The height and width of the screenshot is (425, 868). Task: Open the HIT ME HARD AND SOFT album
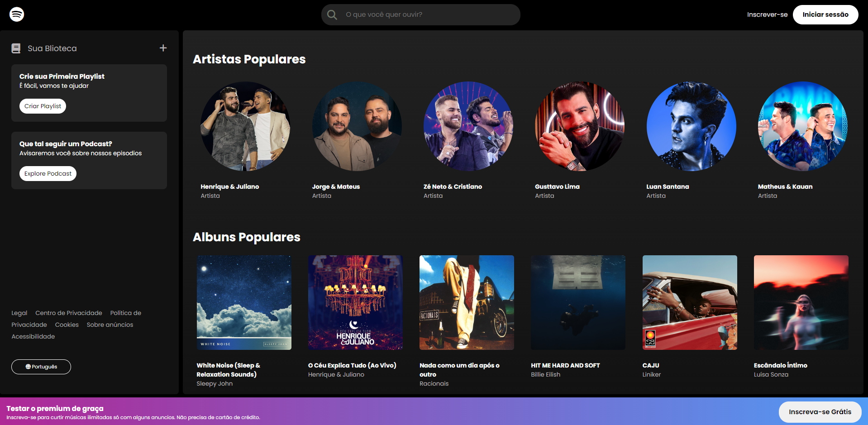pyautogui.click(x=578, y=302)
